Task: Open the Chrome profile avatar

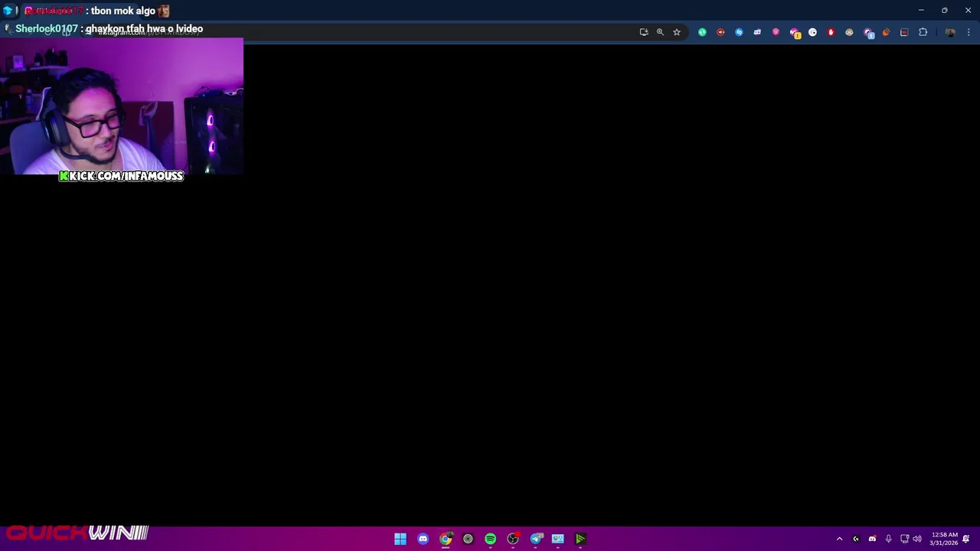Action: [x=950, y=32]
